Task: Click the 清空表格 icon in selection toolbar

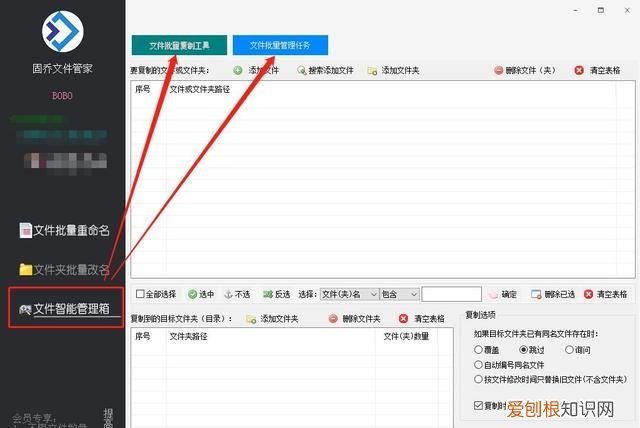Action: 588,294
